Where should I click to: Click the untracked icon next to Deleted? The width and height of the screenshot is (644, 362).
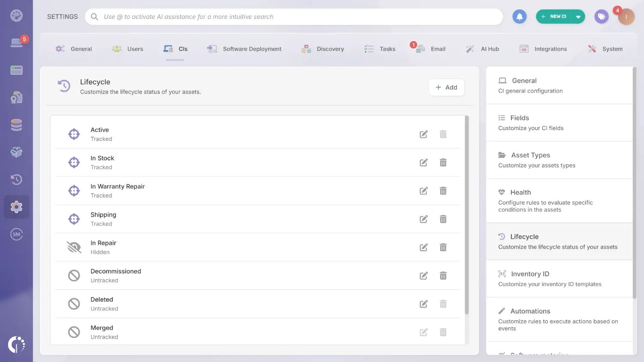[74, 304]
